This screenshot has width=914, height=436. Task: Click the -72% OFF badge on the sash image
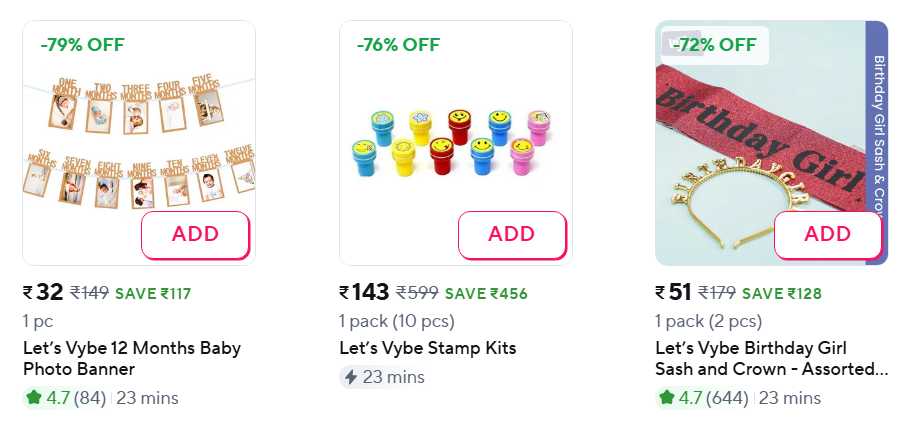coord(714,44)
